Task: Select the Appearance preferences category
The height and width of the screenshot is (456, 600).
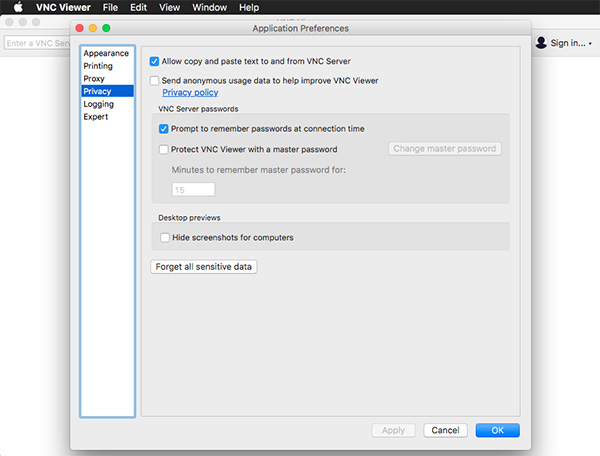Action: point(107,53)
